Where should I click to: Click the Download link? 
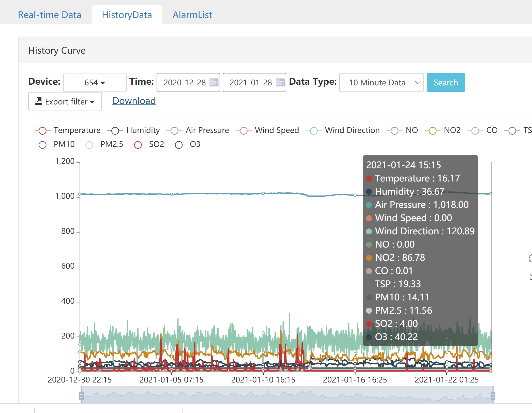pos(134,101)
